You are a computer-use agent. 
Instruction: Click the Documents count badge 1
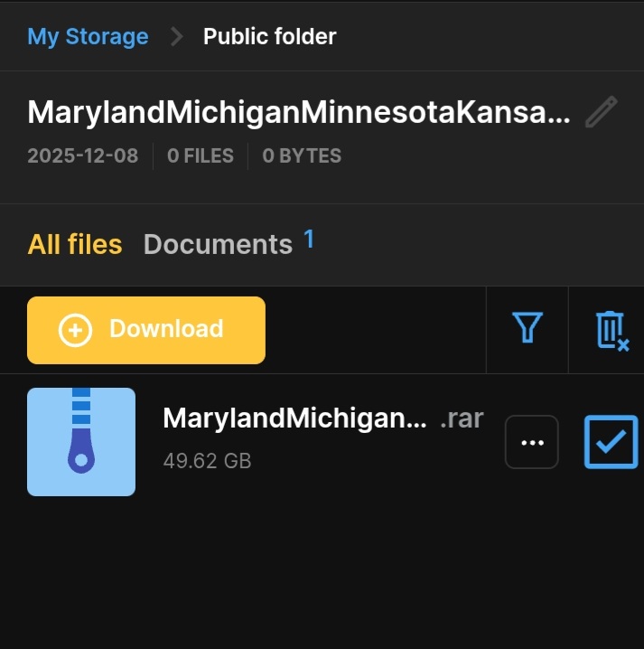pyautogui.click(x=309, y=239)
